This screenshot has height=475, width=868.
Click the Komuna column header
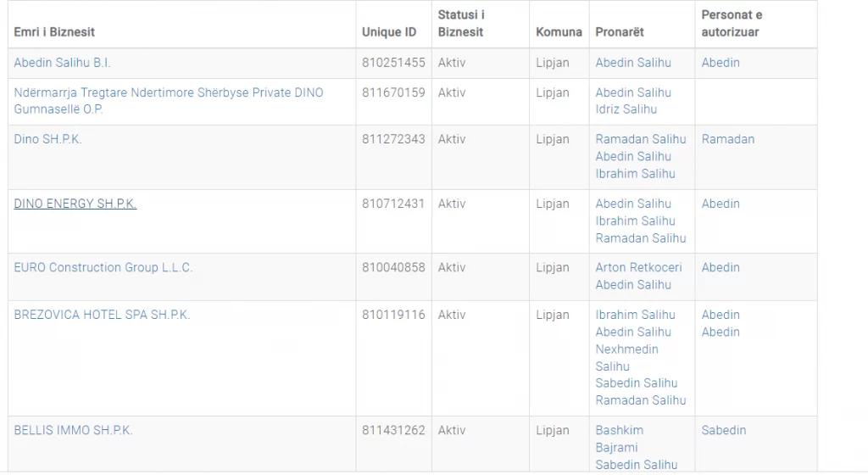point(559,32)
